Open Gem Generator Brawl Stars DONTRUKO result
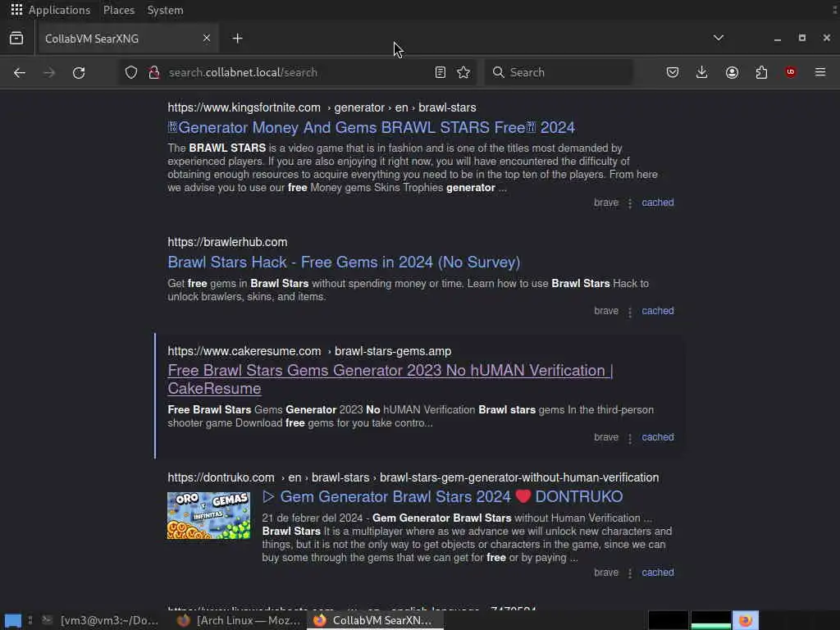840x630 pixels. tap(442, 496)
